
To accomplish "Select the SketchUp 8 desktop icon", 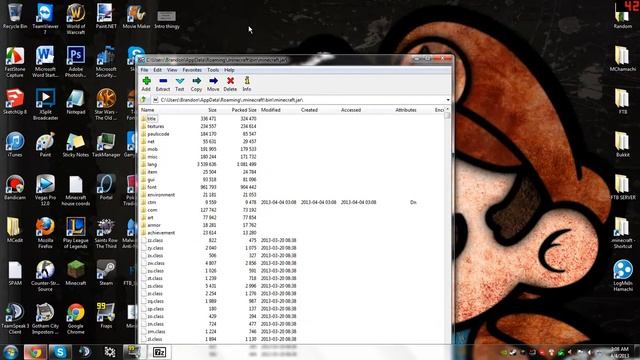I will click(x=15, y=101).
